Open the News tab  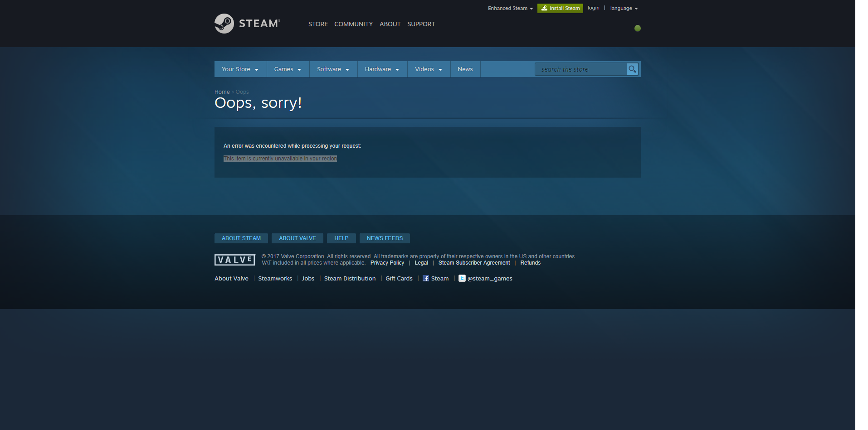point(465,69)
